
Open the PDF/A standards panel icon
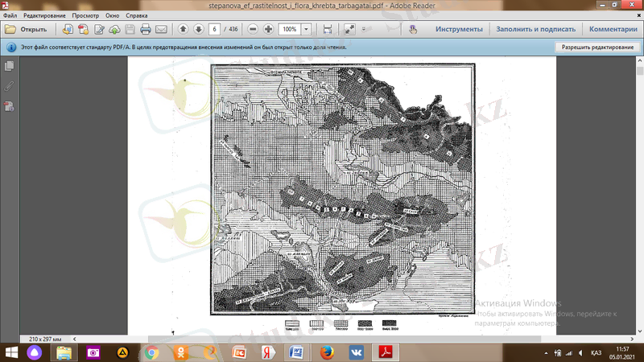coord(10,105)
